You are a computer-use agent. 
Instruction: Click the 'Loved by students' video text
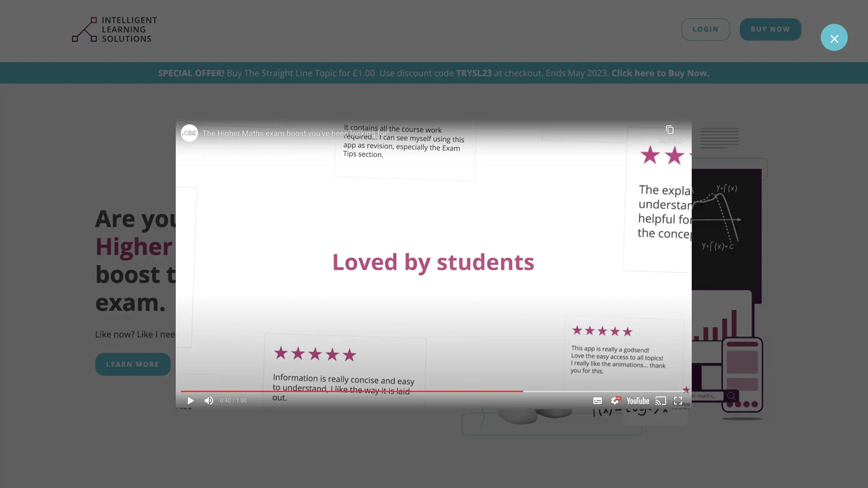click(433, 262)
